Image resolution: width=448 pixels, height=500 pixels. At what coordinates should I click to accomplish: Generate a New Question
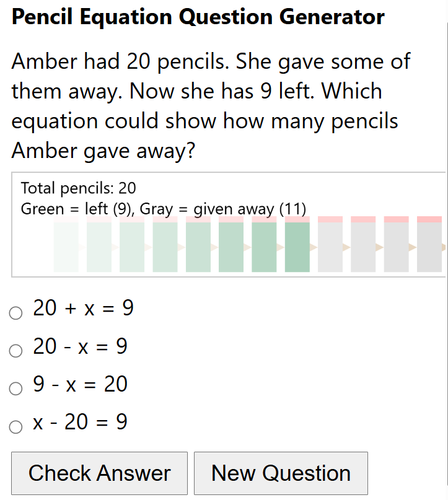[x=281, y=473]
